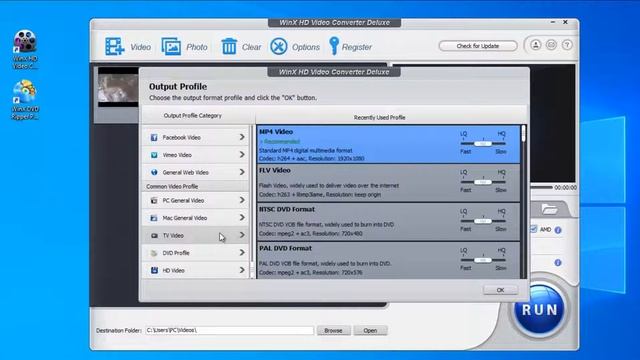Select the DVD Profile category
Image resolution: width=640 pixels, height=360 pixels.
[196, 253]
